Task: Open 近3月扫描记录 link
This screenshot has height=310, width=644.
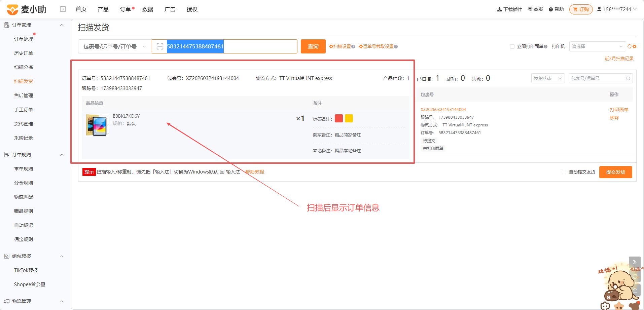Action: coord(619,59)
